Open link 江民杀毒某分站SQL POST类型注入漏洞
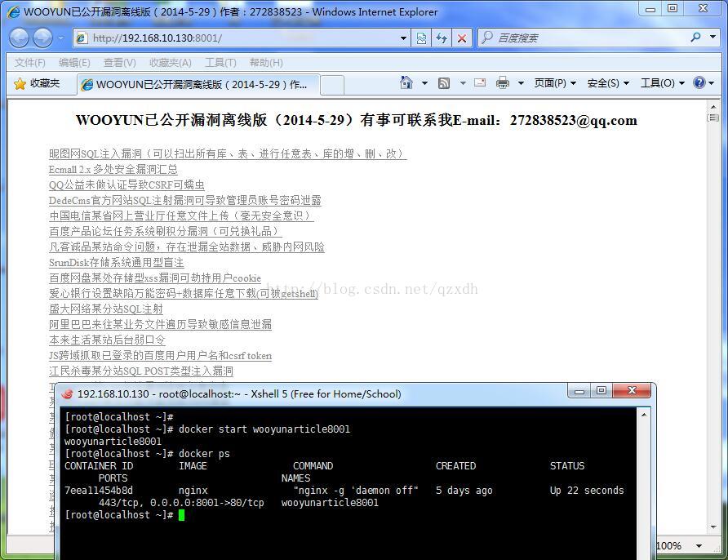Image resolution: width=728 pixels, height=560 pixels. (141, 371)
